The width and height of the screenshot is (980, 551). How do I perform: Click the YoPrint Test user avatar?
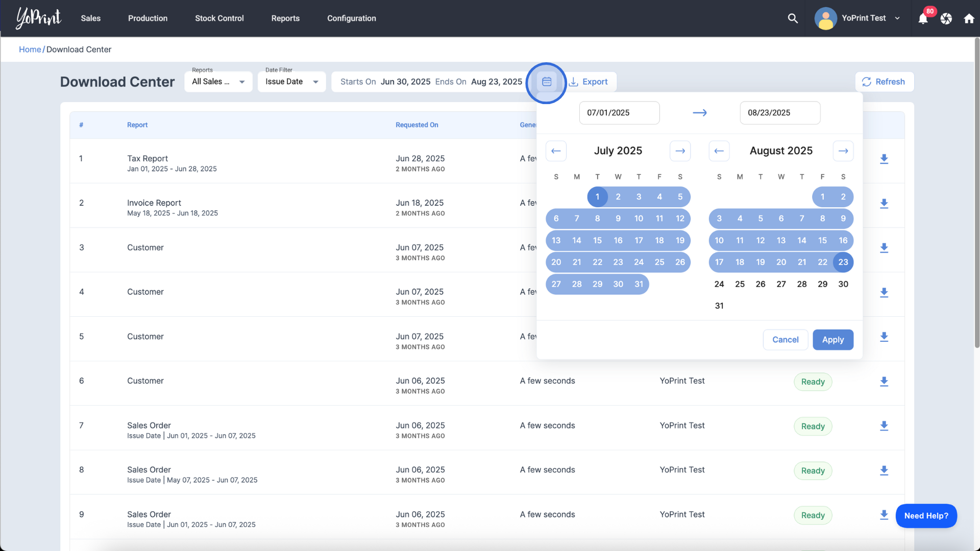(825, 18)
